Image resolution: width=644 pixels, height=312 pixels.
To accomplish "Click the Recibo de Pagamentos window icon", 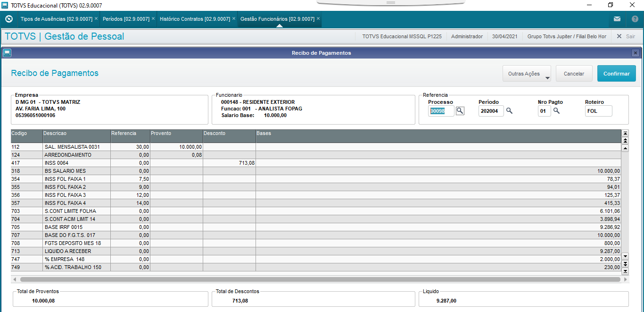I will click(x=7, y=53).
